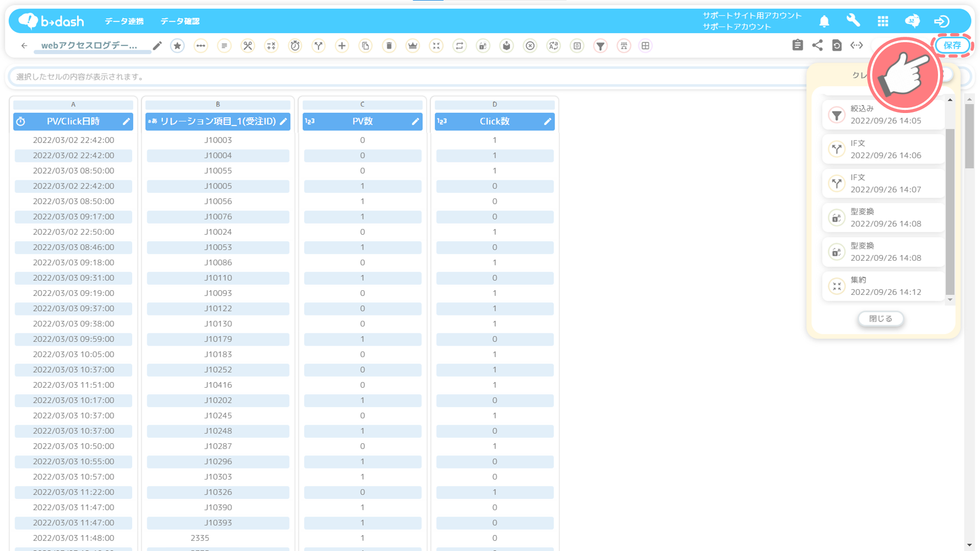Click the b→dash logo
This screenshot has width=980, height=551.
coord(51,21)
